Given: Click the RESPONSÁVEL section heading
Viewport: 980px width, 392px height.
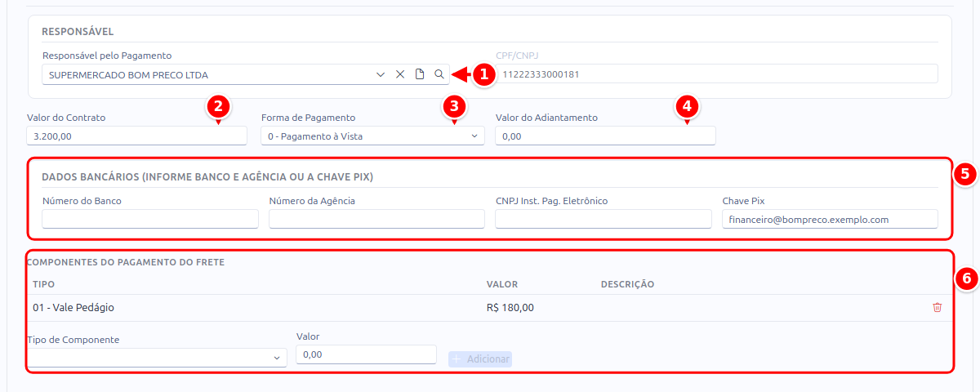Looking at the screenshot, I should [78, 32].
